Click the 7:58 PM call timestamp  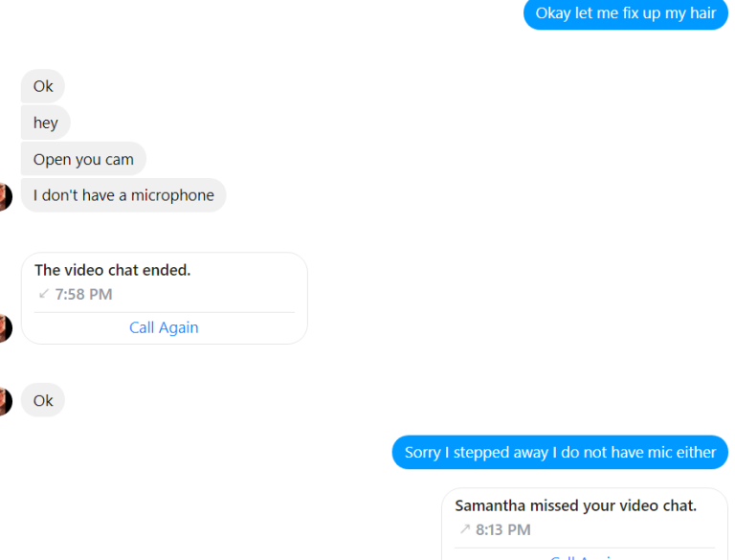click(x=83, y=294)
